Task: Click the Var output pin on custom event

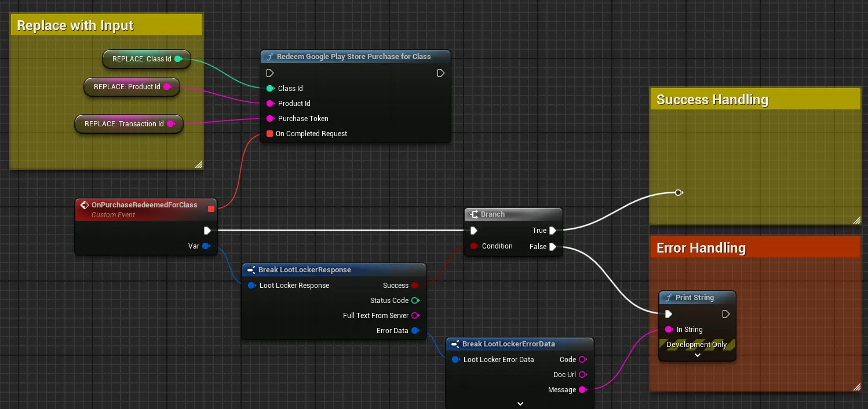Action: [206, 246]
